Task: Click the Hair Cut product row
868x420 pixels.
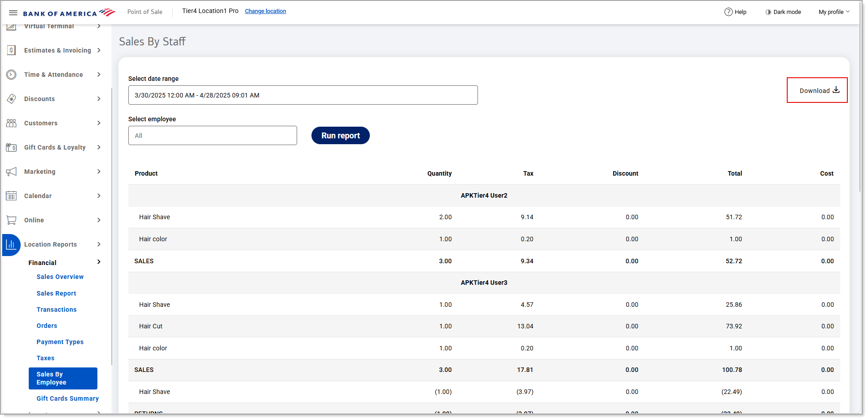Action: (484, 326)
